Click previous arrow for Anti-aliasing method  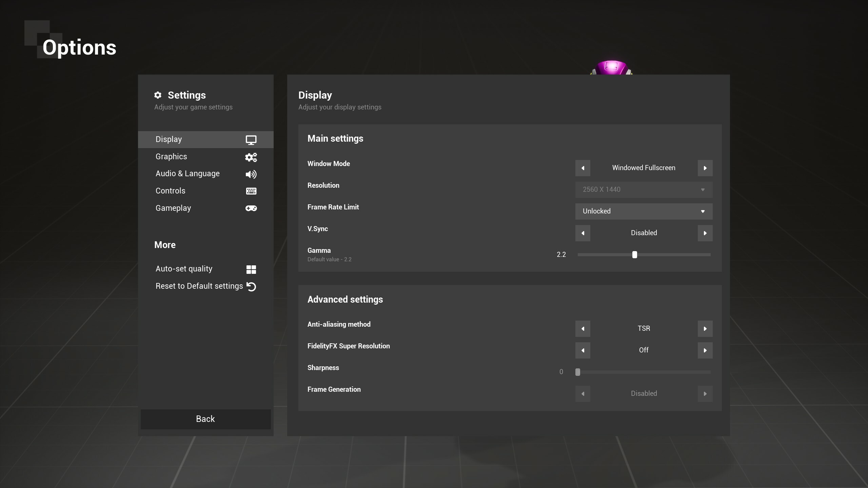coord(583,329)
